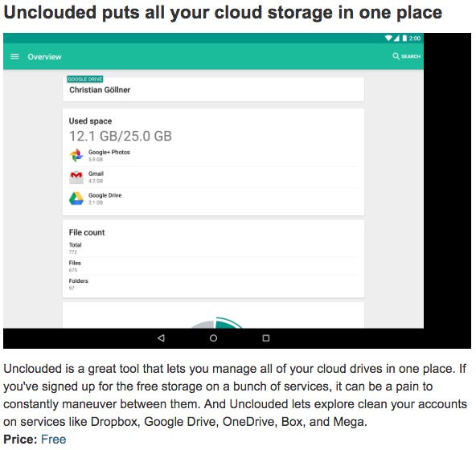
Task: Tap the Gmail envelope icon
Action: click(x=76, y=178)
